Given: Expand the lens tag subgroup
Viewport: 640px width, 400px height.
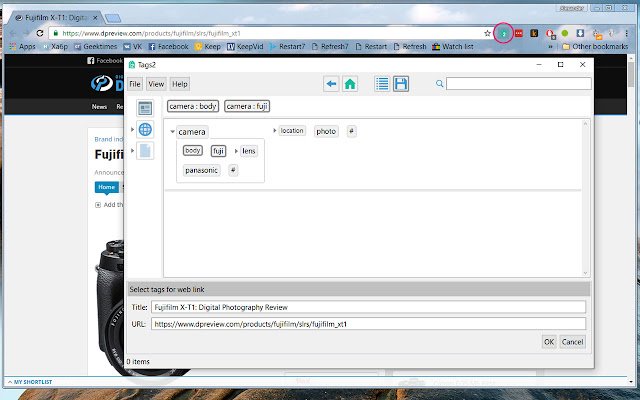Looking at the screenshot, I should click(236, 151).
